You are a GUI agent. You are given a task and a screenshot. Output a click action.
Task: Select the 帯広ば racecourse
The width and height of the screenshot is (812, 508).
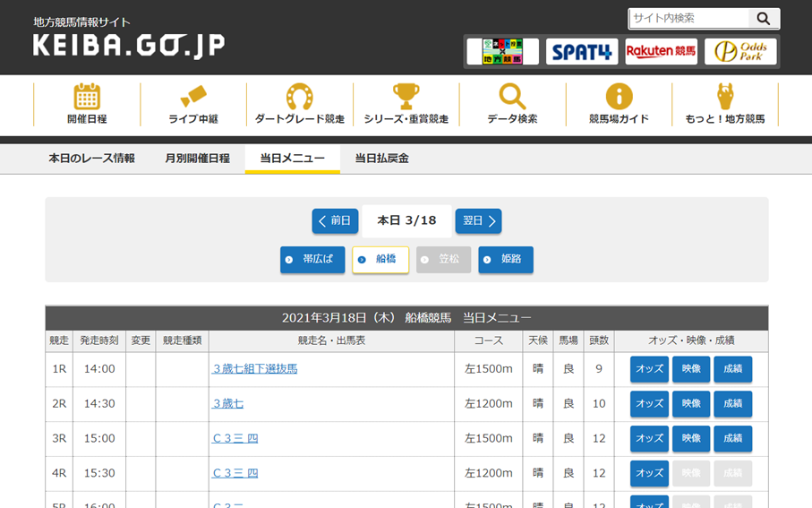click(312, 260)
